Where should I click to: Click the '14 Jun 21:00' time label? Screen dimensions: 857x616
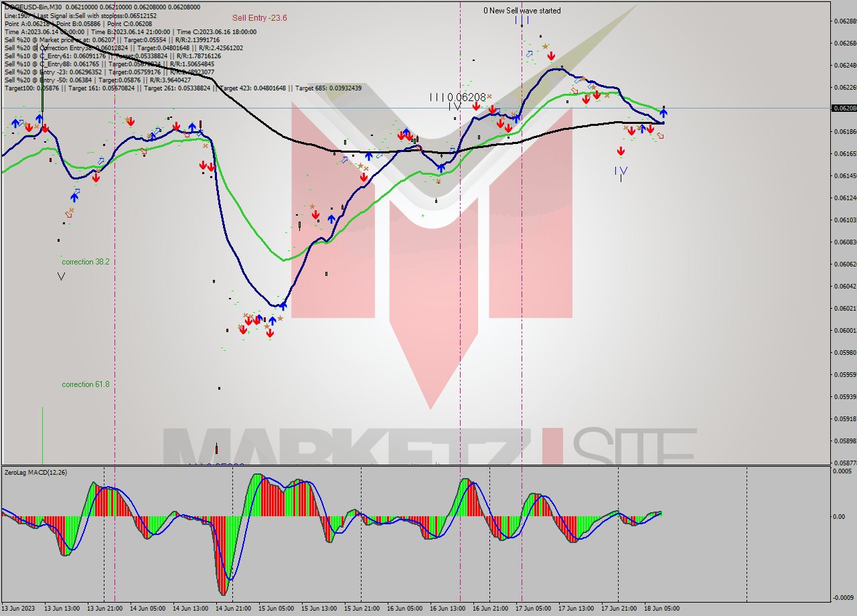coord(232,609)
